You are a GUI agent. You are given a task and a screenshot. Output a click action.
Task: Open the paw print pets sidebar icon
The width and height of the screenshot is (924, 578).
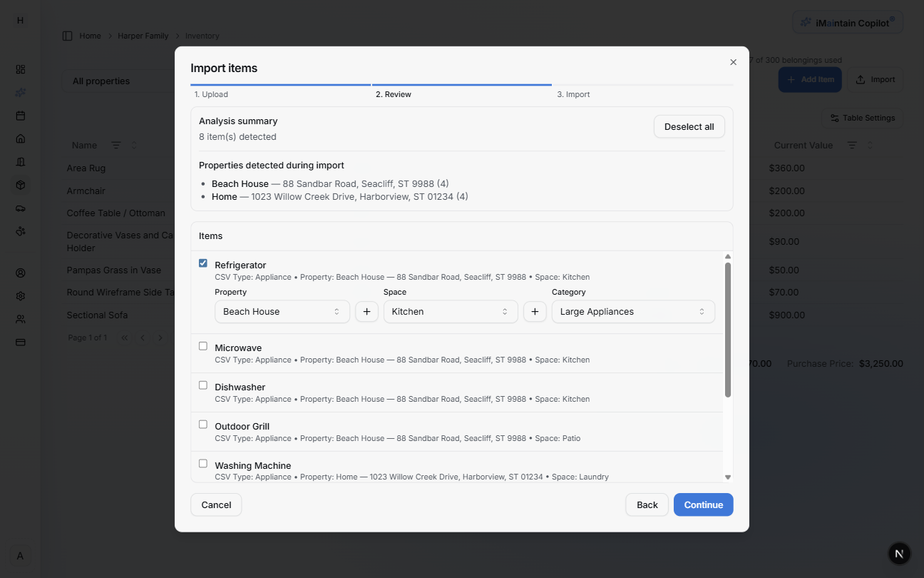(20, 230)
